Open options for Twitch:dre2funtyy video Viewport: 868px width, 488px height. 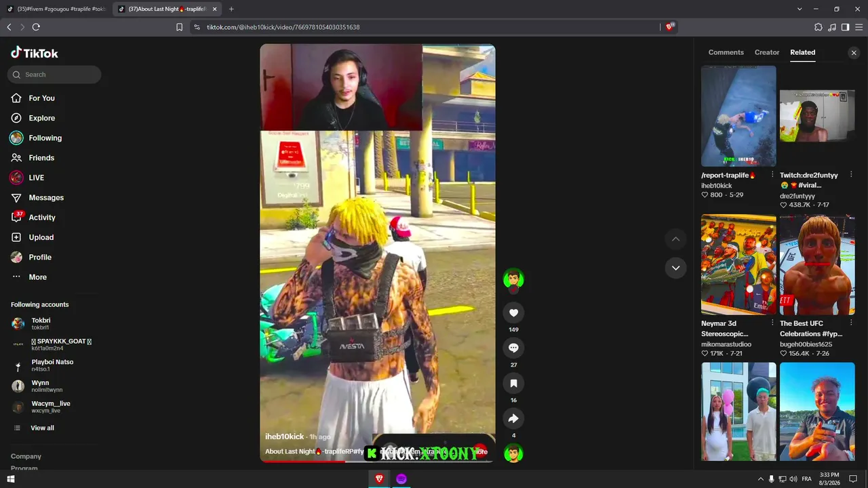click(x=851, y=175)
